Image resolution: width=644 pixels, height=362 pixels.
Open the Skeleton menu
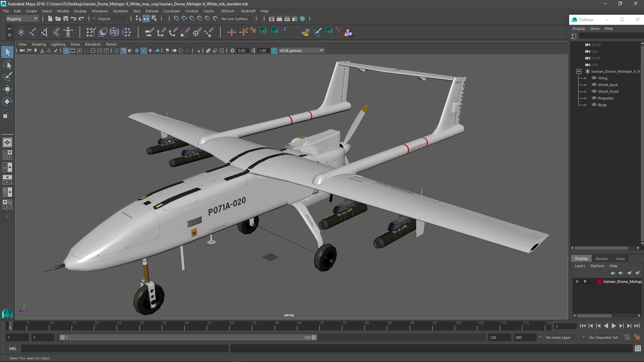click(120, 11)
